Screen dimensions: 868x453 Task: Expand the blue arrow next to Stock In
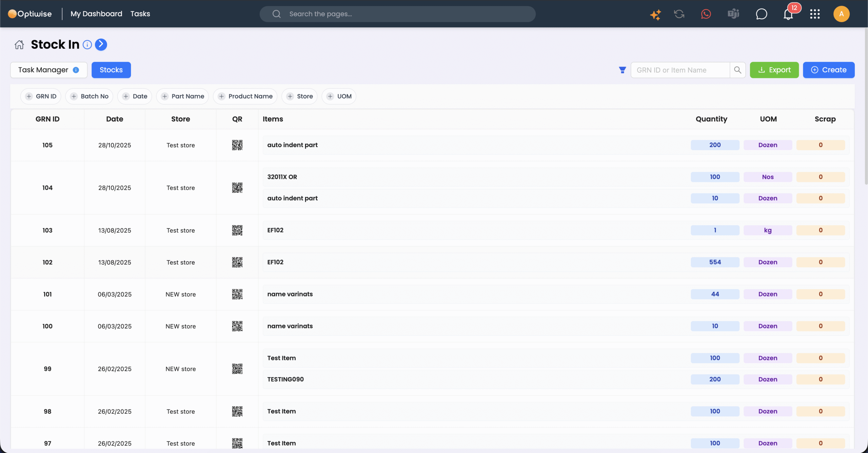click(x=101, y=44)
